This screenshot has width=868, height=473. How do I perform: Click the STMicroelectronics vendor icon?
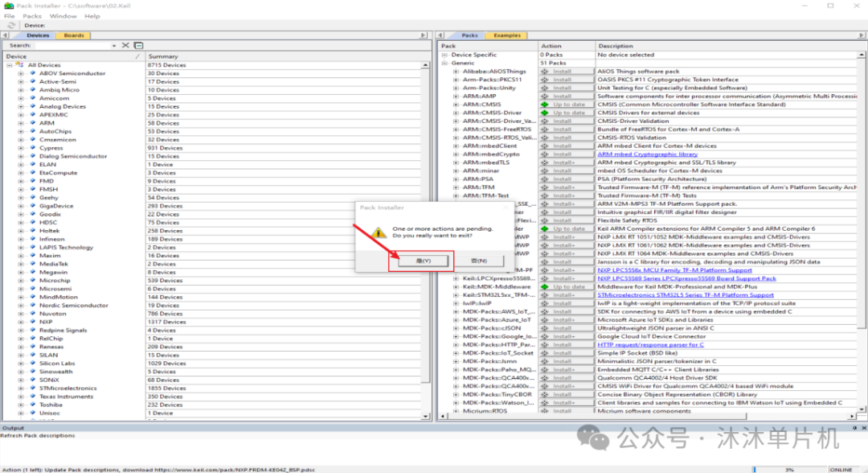coord(33,389)
